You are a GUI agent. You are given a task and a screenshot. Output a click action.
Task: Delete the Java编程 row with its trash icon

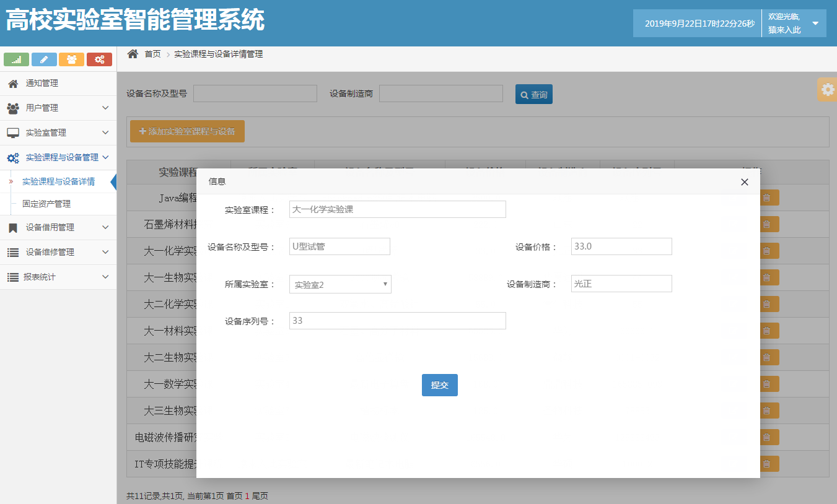pos(767,198)
